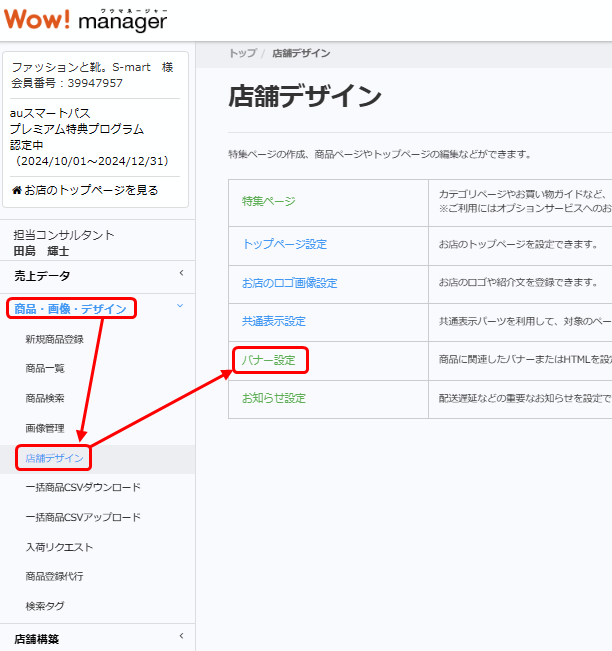Click the 特集ページ link
This screenshot has height=651, width=612.
point(268,202)
